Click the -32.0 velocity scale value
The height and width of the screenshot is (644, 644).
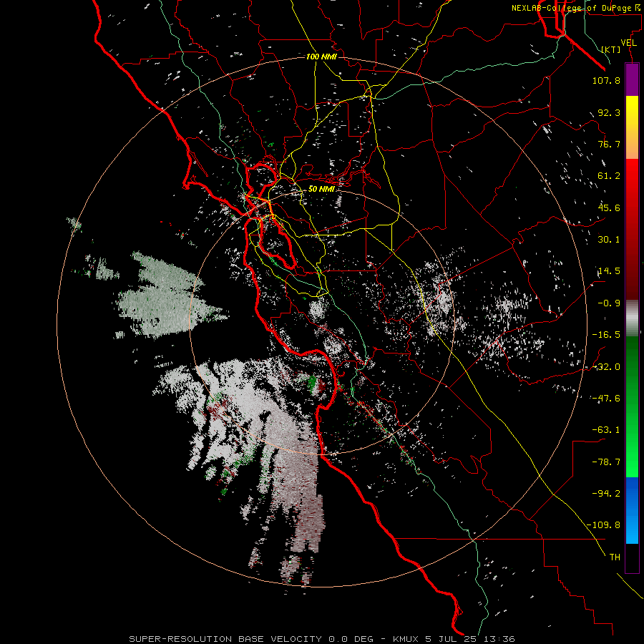(x=606, y=367)
